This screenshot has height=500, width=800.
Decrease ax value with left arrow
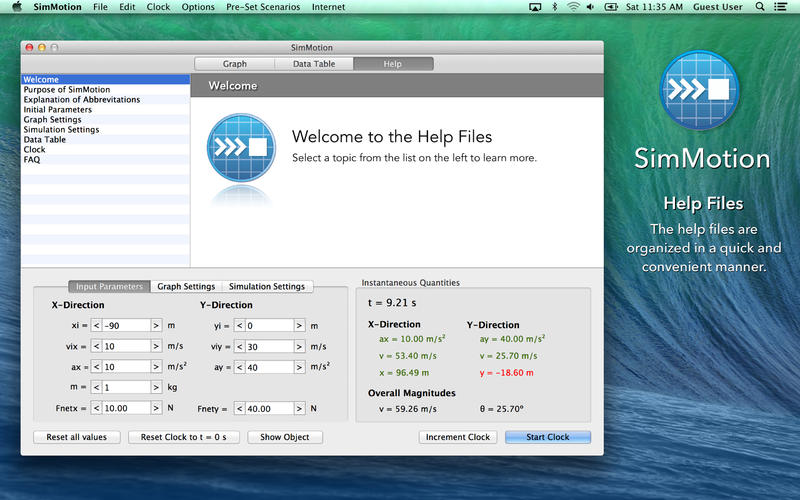tap(96, 367)
